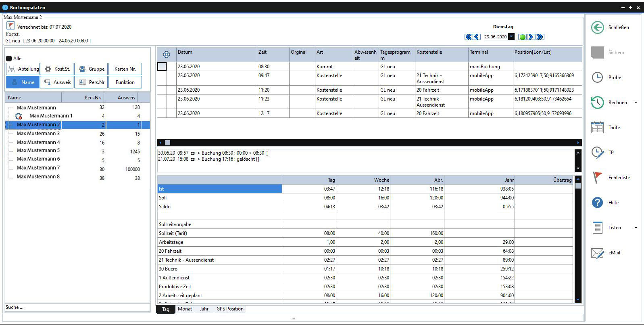Expand the Listen dropdown arrow
The width and height of the screenshot is (644, 325).
tap(636, 228)
